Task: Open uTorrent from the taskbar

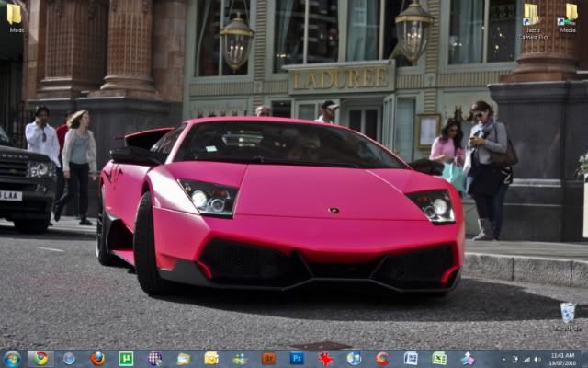Action: (126, 358)
